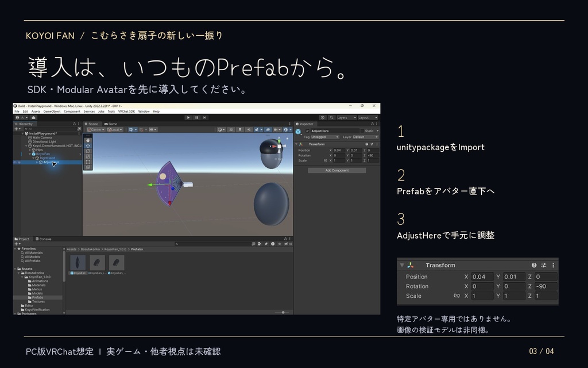The width and height of the screenshot is (588, 368).
Task: Open the Assets menu
Action: (36, 112)
